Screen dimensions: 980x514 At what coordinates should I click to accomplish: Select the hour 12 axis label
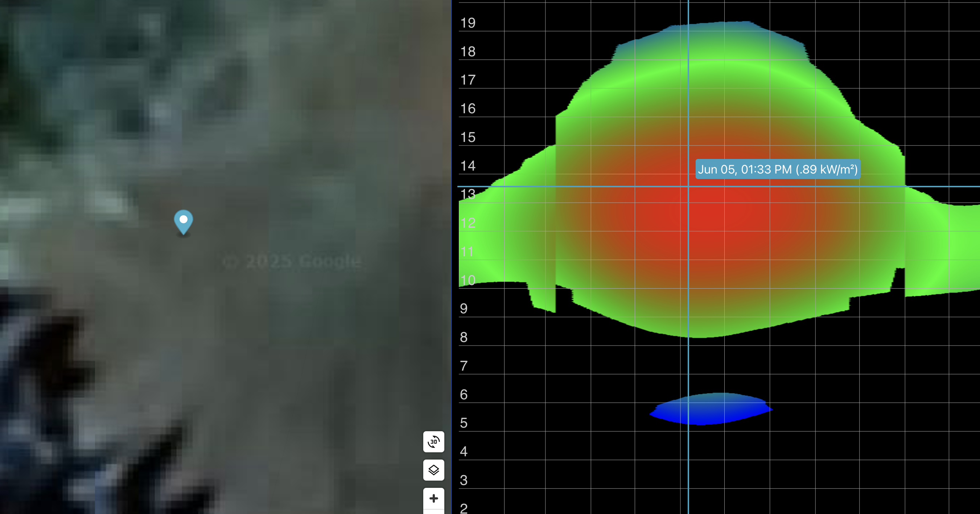click(x=468, y=223)
